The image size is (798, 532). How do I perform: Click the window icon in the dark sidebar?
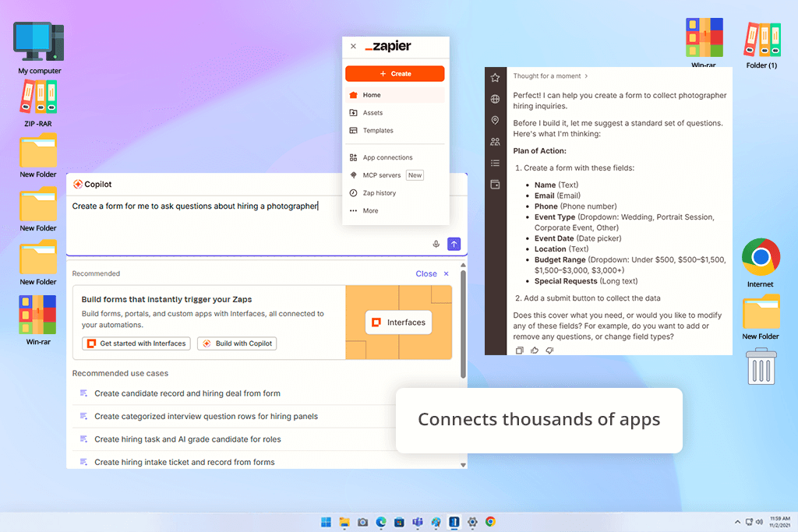click(x=495, y=185)
